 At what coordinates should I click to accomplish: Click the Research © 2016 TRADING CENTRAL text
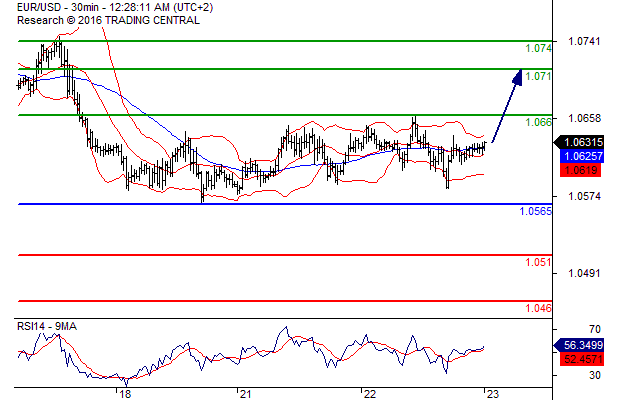(108, 20)
